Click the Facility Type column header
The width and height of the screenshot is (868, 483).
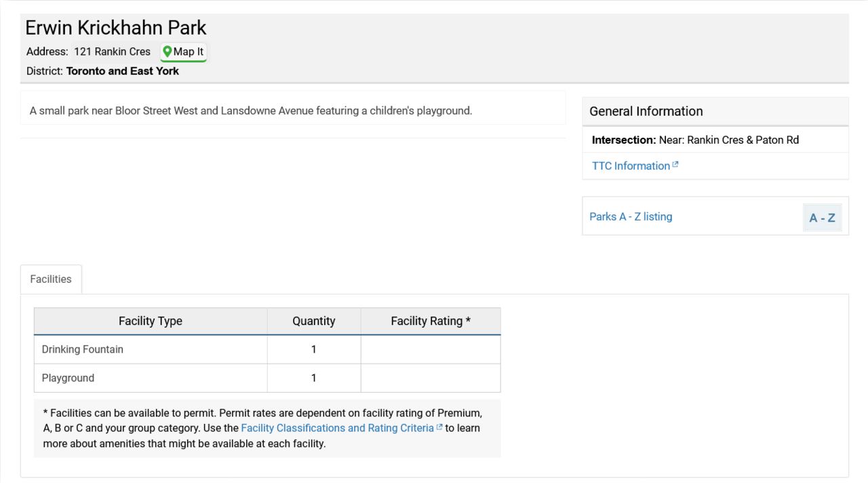pos(151,322)
